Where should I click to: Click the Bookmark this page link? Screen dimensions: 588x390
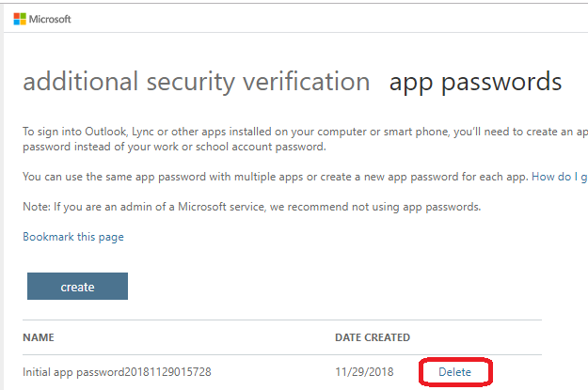pyautogui.click(x=73, y=237)
